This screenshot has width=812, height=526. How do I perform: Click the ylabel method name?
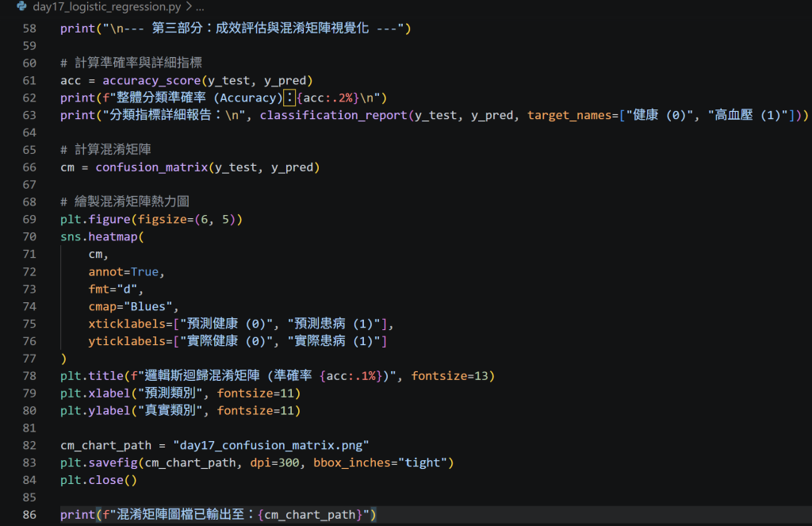point(109,411)
